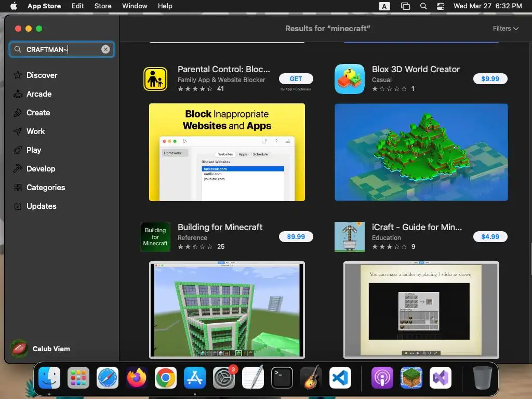Open the Blox 3D World Creator title
Viewport: 532px width, 399px height.
coord(416,69)
